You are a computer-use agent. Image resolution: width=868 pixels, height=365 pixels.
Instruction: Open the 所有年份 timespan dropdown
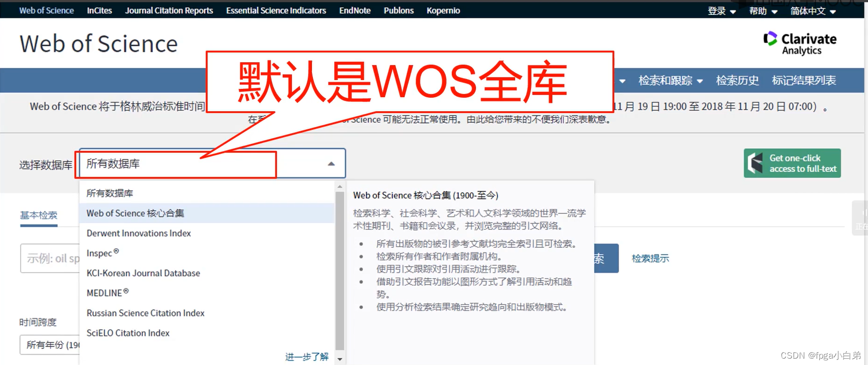(x=50, y=345)
